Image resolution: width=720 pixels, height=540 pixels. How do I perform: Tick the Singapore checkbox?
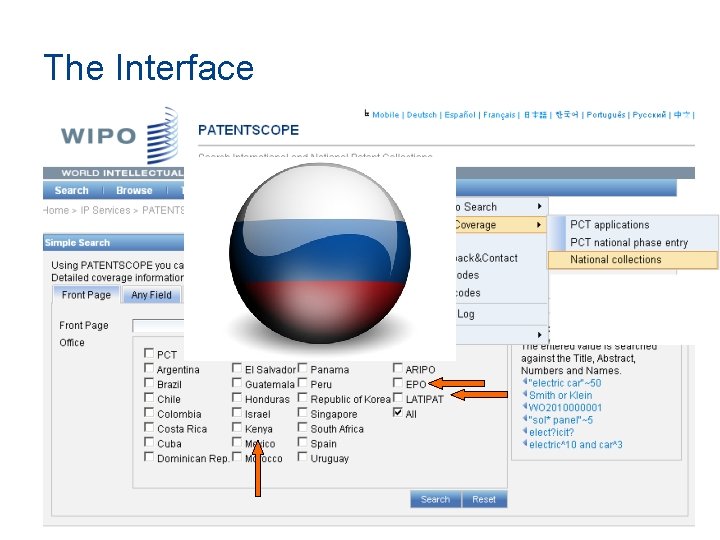pyautogui.click(x=303, y=412)
